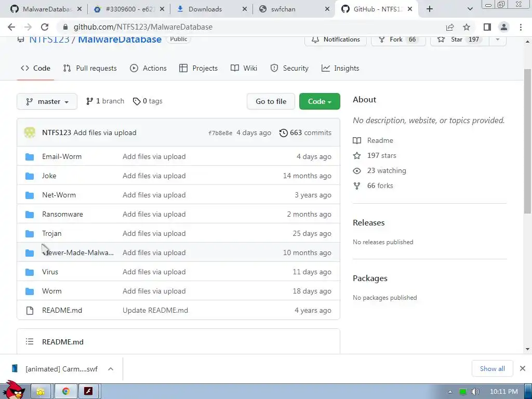View the 1 branch link
Viewport: 532px width, 399px height.
pyautogui.click(x=105, y=101)
